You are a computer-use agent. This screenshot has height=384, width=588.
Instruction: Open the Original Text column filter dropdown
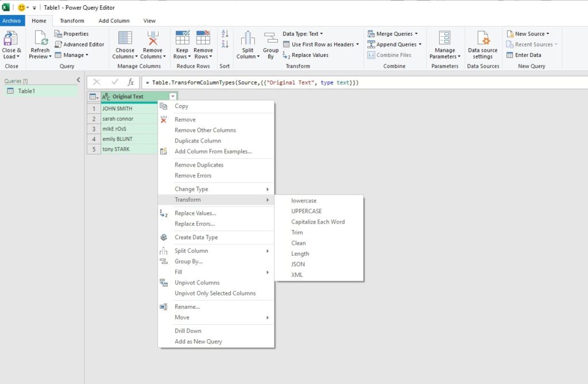click(173, 96)
